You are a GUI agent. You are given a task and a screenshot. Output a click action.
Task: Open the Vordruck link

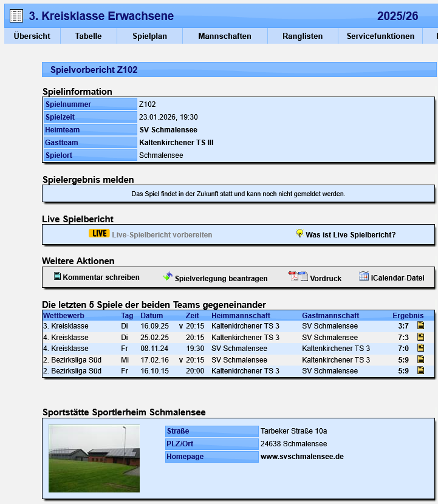(x=326, y=279)
